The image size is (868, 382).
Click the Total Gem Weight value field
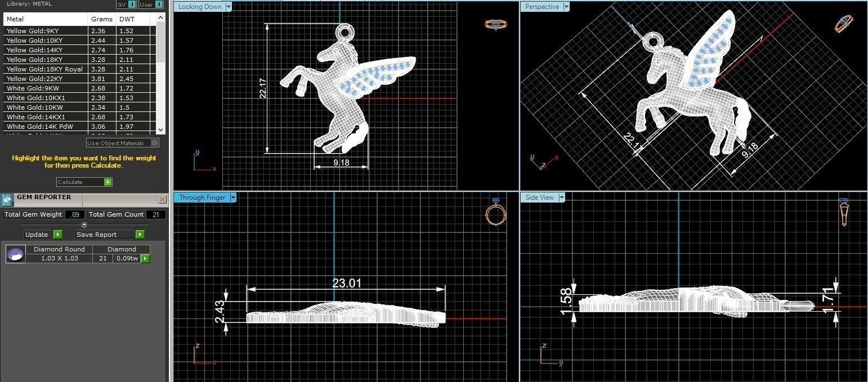pos(75,214)
